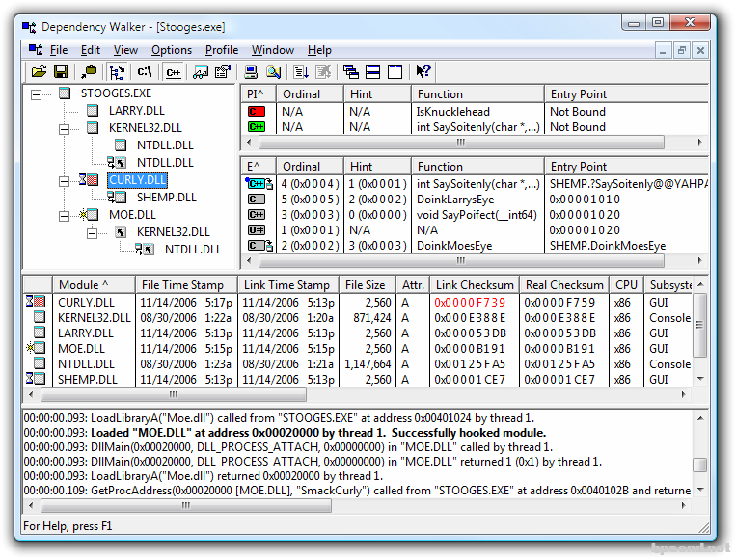The image size is (736, 560).
Task: Toggle Auto Expand tree toolbar button
Action: pyautogui.click(x=117, y=71)
